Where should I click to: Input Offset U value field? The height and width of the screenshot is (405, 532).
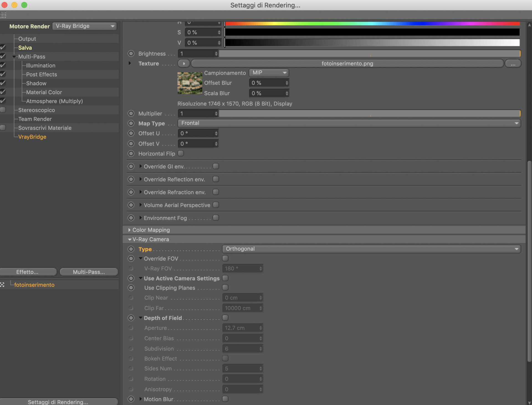coord(197,134)
